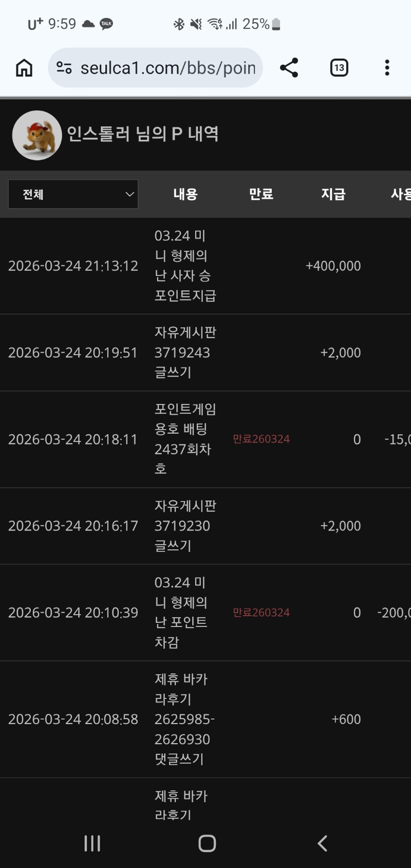Viewport: 411px width, 868px height.
Task: Tap the share icon
Action: tap(289, 68)
